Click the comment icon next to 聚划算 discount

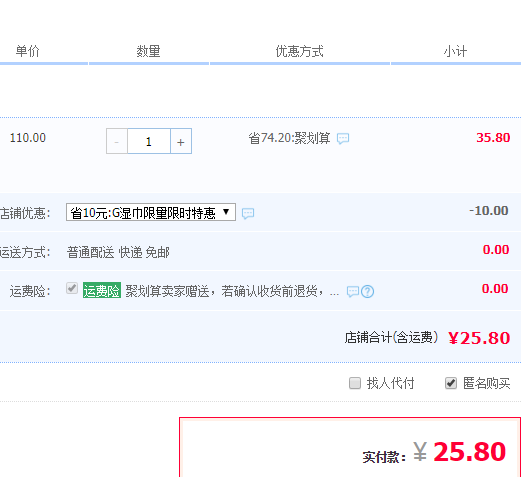[x=343, y=139]
